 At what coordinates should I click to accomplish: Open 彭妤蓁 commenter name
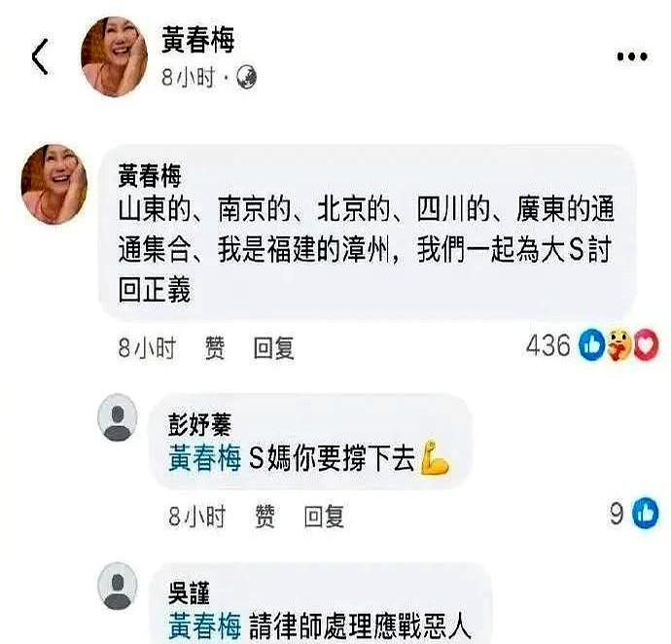pos(200,424)
